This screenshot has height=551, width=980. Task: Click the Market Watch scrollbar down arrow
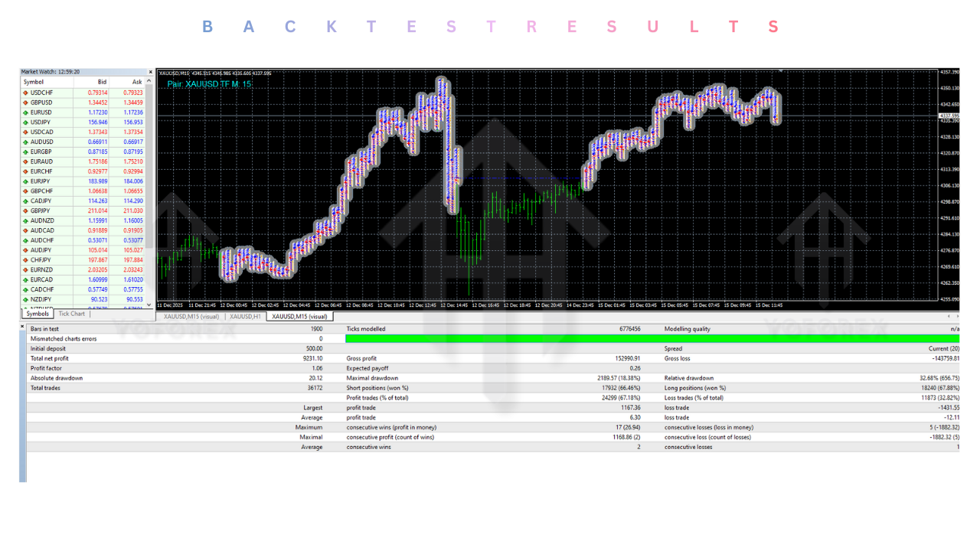[150, 304]
